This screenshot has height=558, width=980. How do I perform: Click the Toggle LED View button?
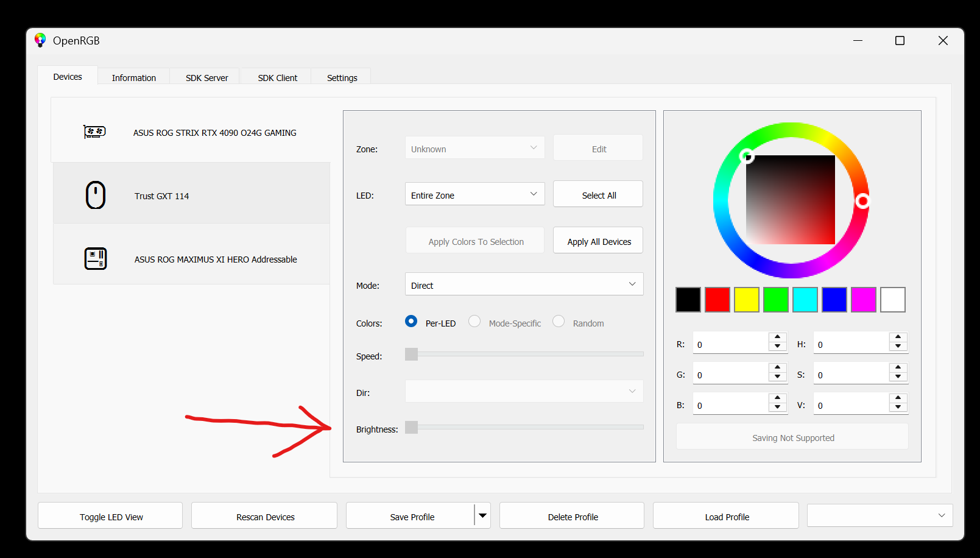110,515
